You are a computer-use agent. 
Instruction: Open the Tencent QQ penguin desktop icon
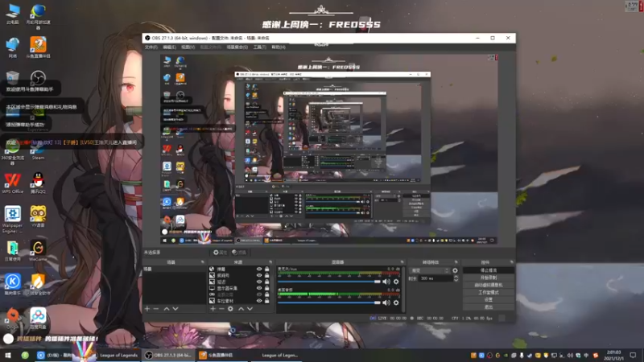tap(38, 183)
